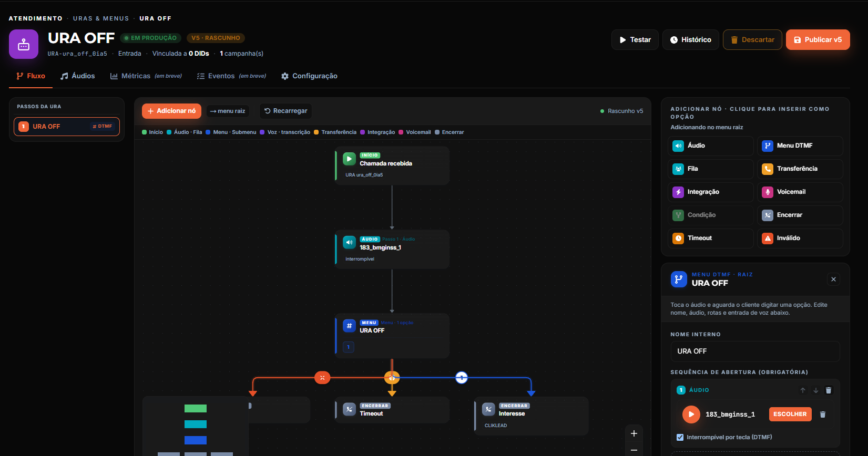
Task: Add an Encerrar node from the panel
Action: [800, 215]
